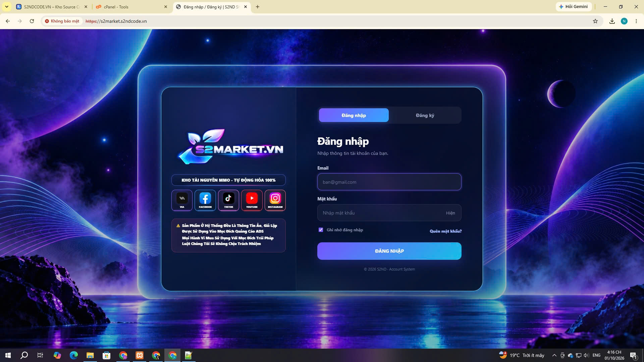Expand the hidden system tray icons chevron
644x362 pixels.
[x=554, y=355]
